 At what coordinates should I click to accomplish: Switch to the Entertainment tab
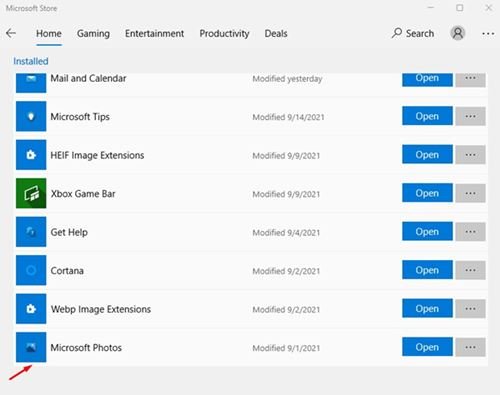pyautogui.click(x=154, y=34)
